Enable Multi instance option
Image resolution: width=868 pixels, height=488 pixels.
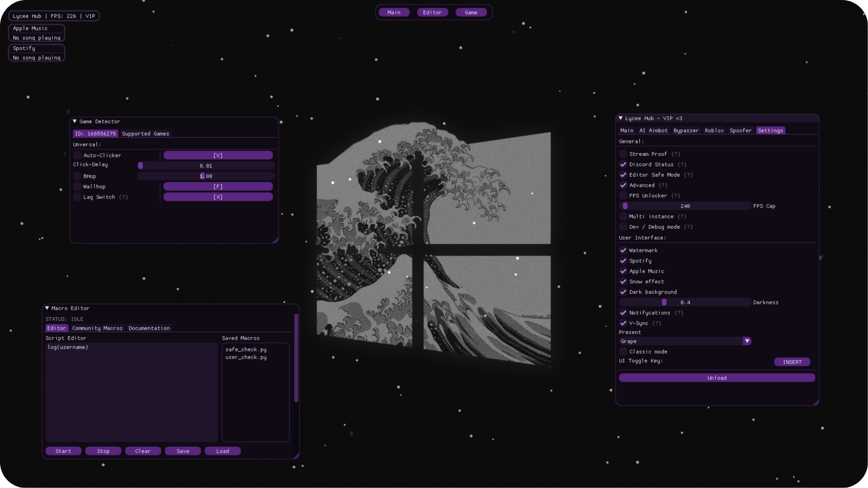click(x=623, y=216)
